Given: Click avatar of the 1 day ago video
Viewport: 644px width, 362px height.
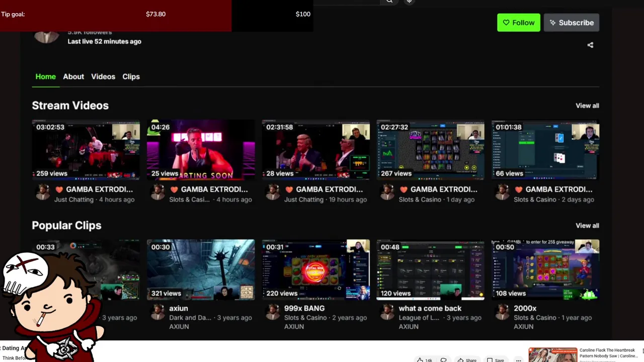Looking at the screenshot, I should [x=387, y=192].
